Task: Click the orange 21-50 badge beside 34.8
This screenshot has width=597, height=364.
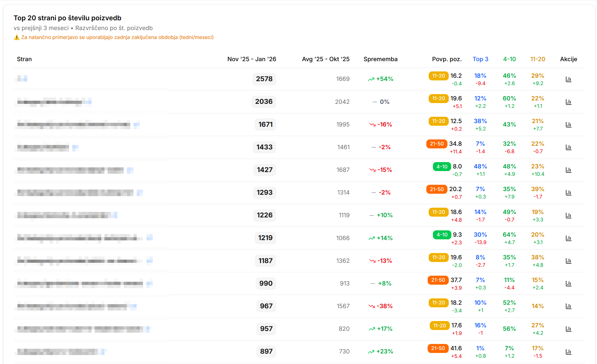Action: point(437,144)
